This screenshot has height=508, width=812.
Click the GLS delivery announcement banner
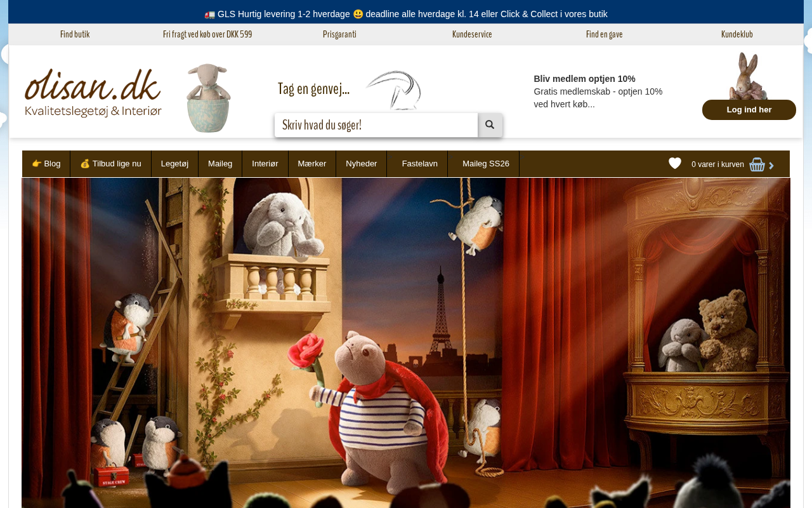point(406,14)
